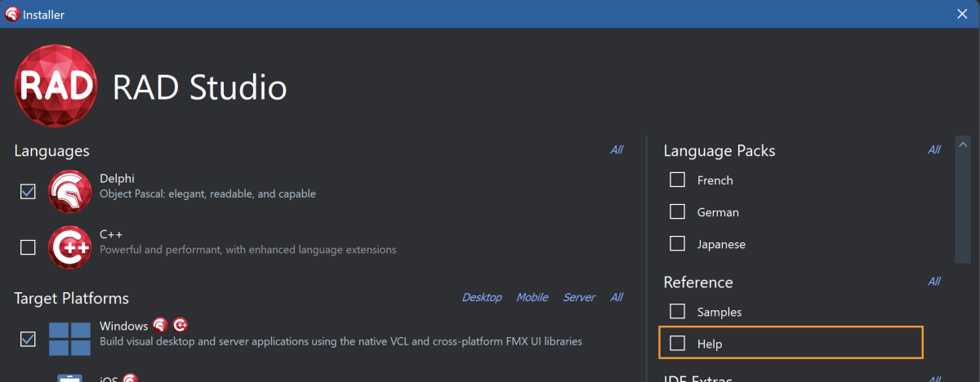Enable the Japanese language pack checkbox

pos(677,243)
